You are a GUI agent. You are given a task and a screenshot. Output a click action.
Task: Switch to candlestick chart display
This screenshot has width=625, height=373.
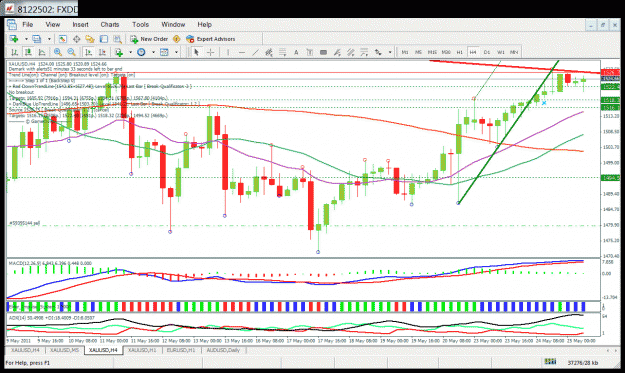coord(28,52)
